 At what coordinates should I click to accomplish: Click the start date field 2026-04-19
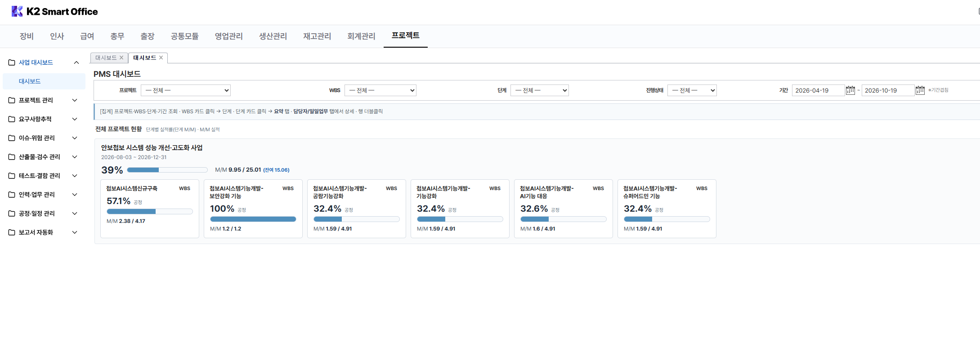pos(818,90)
